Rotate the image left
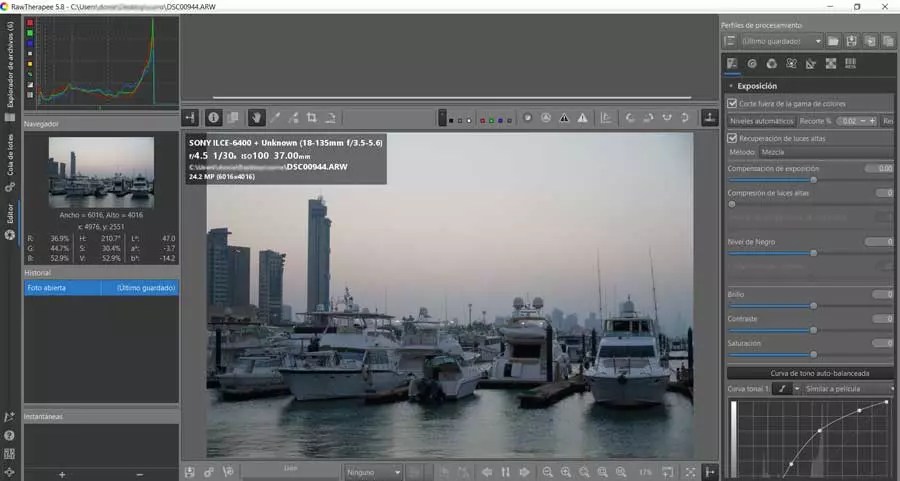The image size is (900, 481). pyautogui.click(x=630, y=118)
